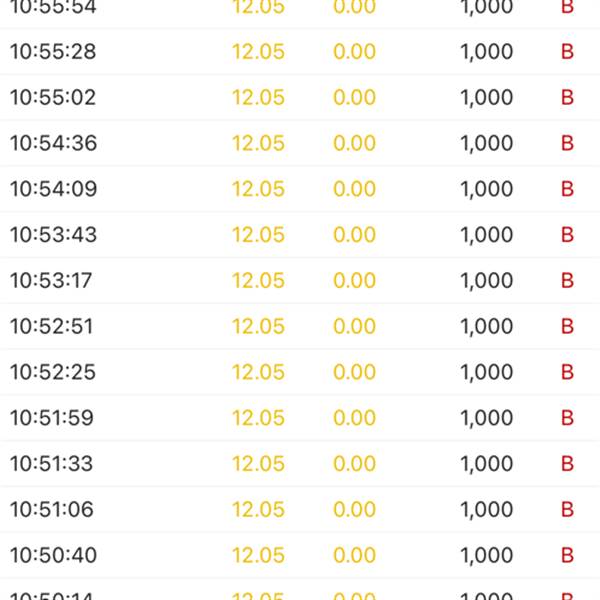This screenshot has width=600, height=600.
Task: Click the 12.05 price in 10:53:17 row
Action: point(258,281)
